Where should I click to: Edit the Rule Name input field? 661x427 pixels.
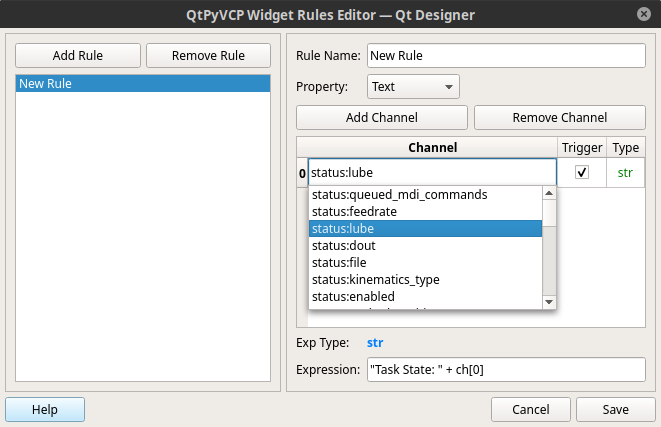pyautogui.click(x=506, y=55)
